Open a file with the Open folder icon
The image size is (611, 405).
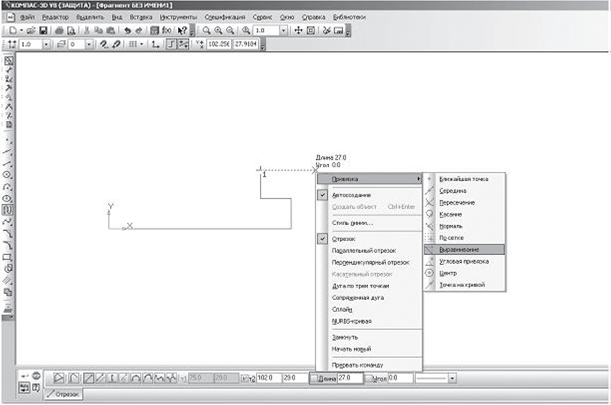pyautogui.click(x=31, y=30)
